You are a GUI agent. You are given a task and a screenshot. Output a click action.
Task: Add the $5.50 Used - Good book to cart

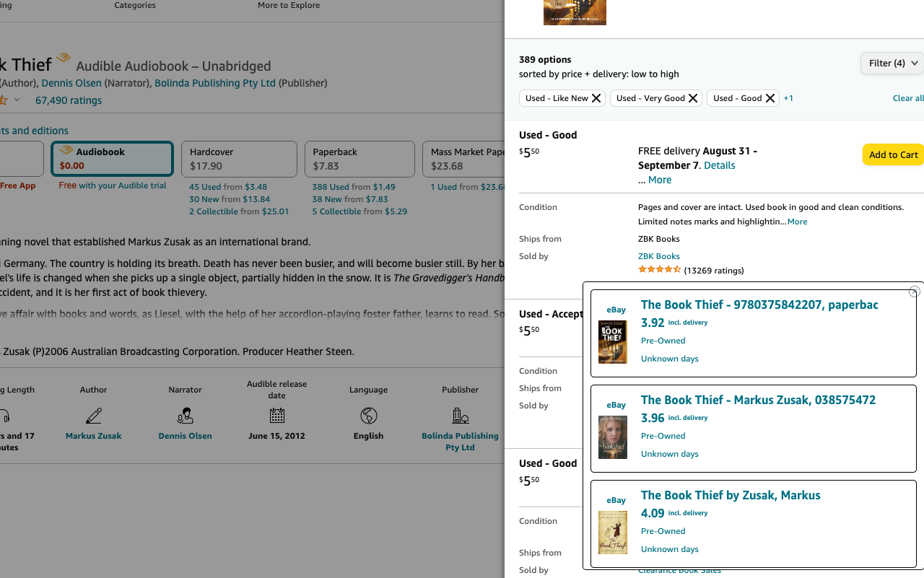coord(893,154)
